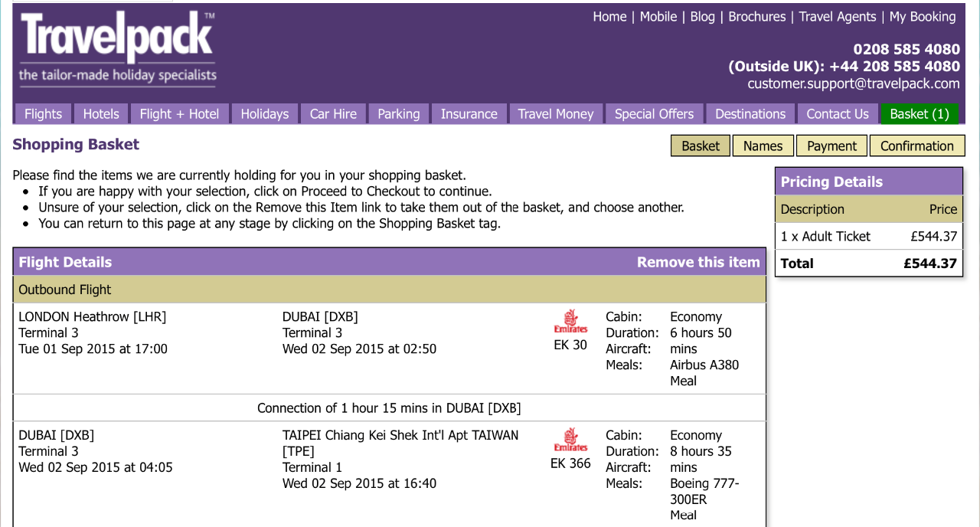Click the adult ticket price £544.37
The width and height of the screenshot is (980, 527).
(934, 237)
